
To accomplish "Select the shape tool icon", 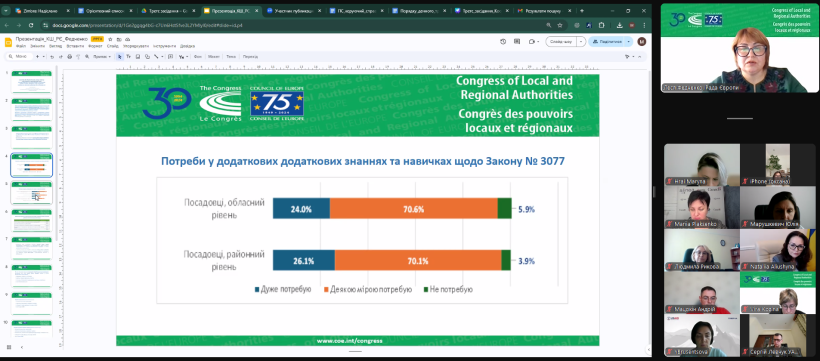I will click(147, 57).
